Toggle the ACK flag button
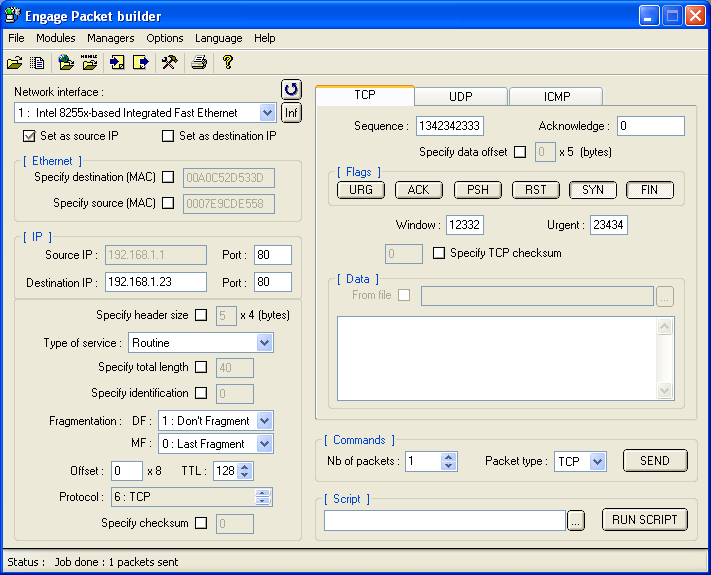711x575 pixels. pos(419,190)
